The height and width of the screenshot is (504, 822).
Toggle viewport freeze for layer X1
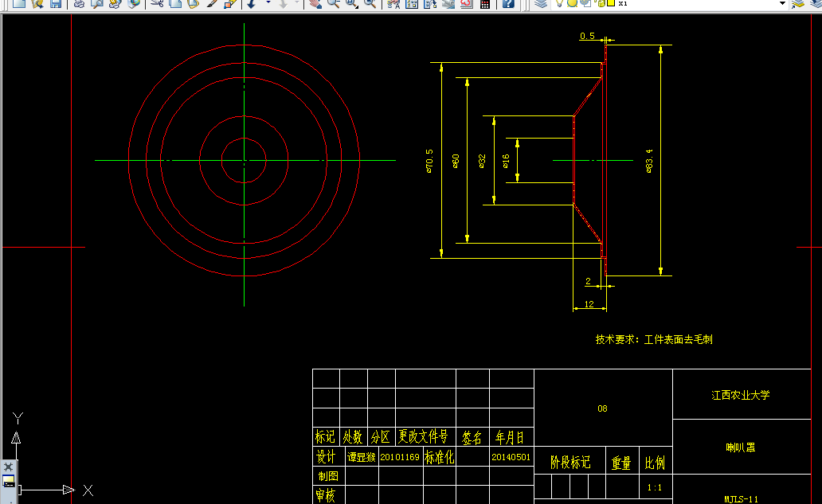pyautogui.click(x=585, y=3)
